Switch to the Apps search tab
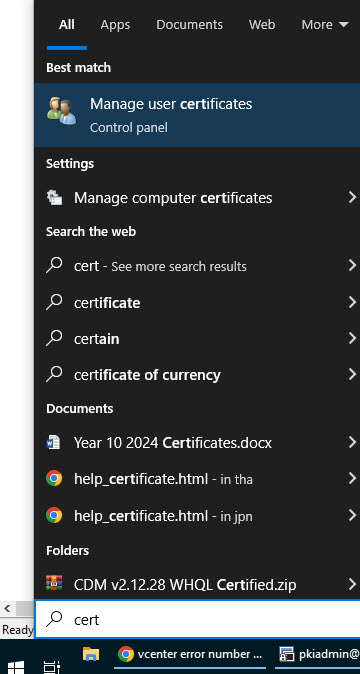This screenshot has height=674, width=360. click(116, 25)
